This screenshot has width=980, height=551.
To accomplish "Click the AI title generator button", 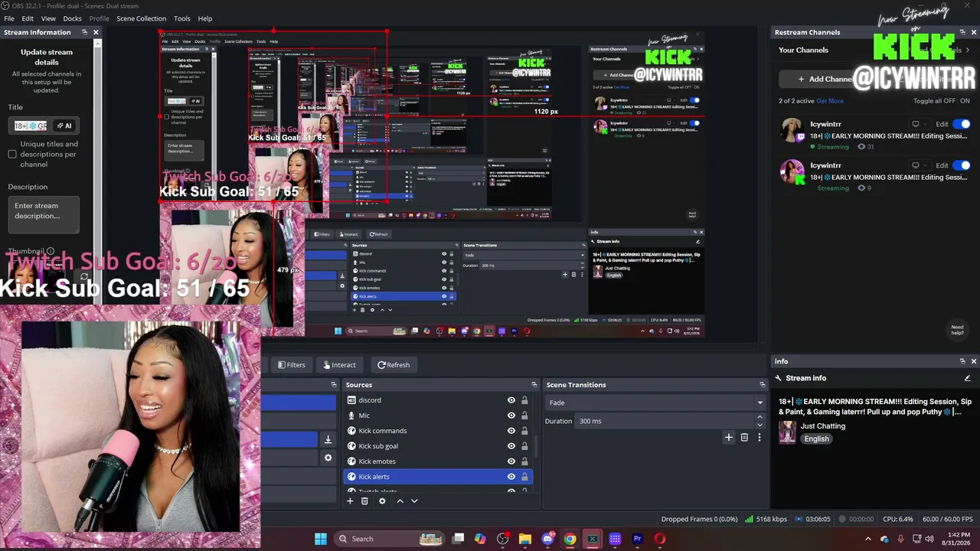I will pyautogui.click(x=64, y=126).
